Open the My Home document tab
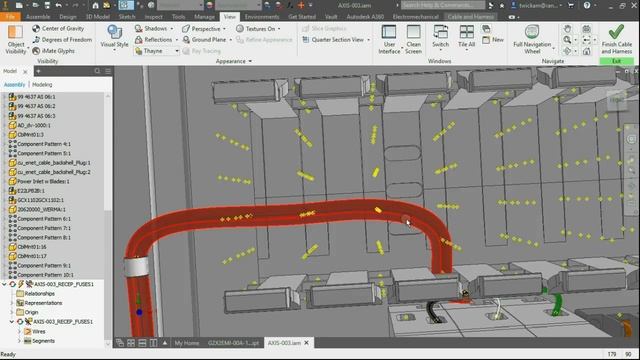Screen dimensions: 640x360 [x=187, y=343]
